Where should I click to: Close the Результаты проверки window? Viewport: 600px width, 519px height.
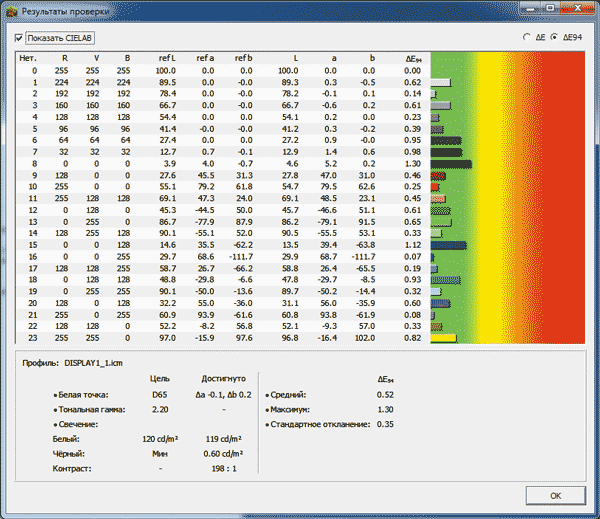579,8
